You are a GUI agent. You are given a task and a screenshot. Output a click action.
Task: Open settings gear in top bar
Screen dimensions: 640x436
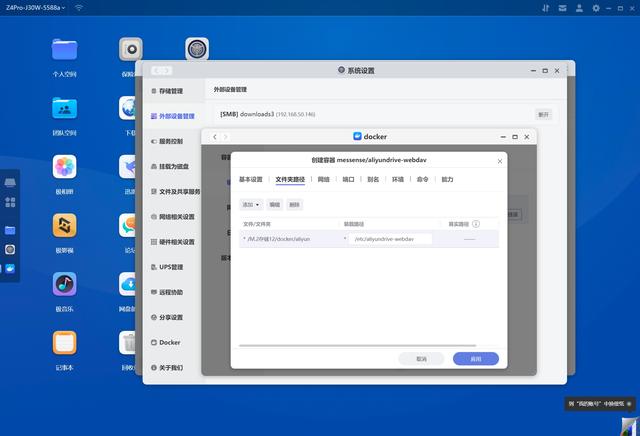[596, 8]
